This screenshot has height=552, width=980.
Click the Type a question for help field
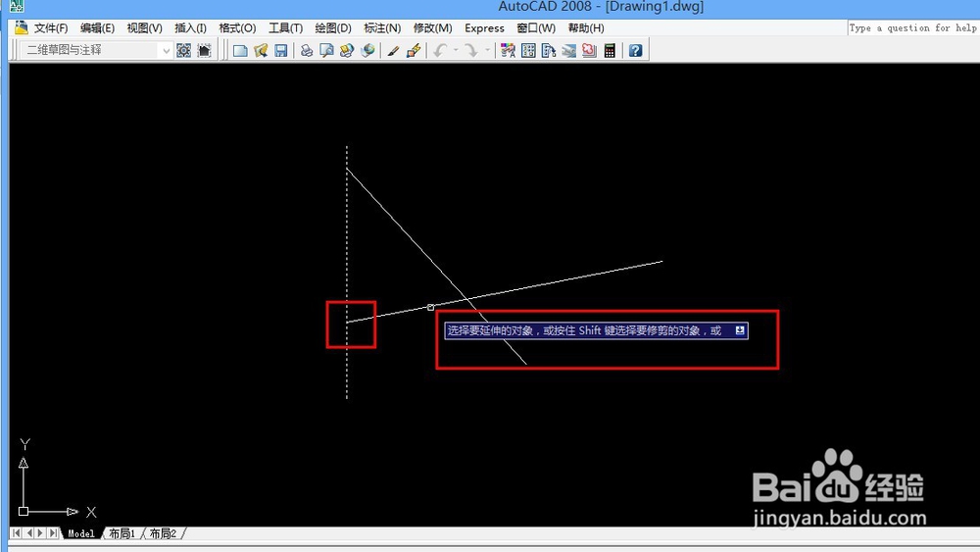pos(913,28)
